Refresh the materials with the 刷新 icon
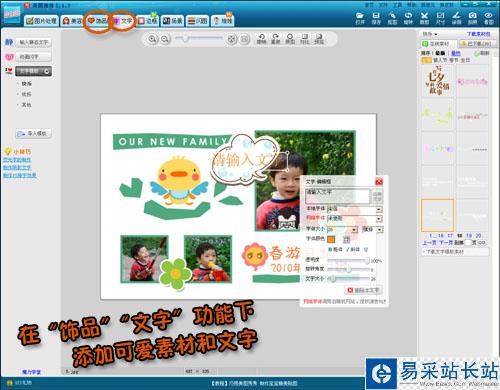This screenshot has width=500, height=390. pos(482,53)
